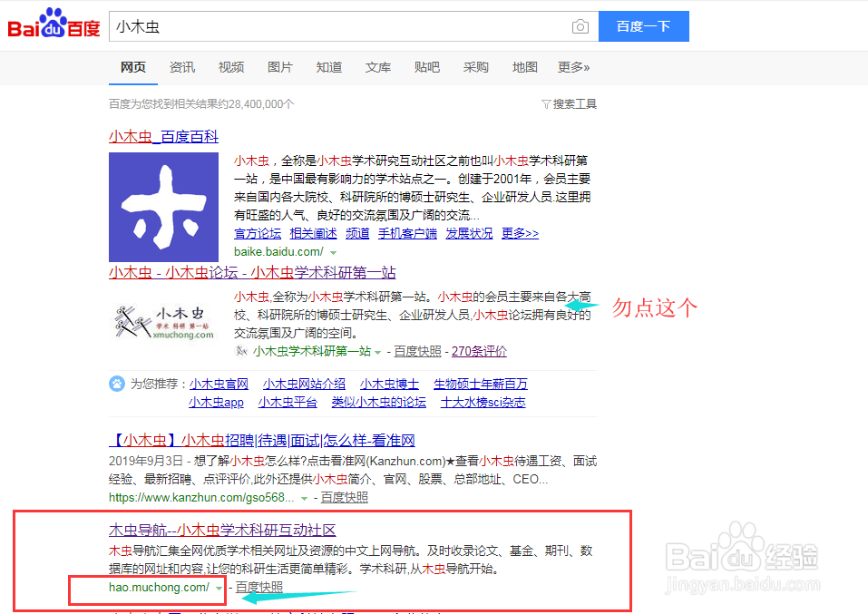The image size is (868, 614).
Task: Open 百度快照 for the kanzhun result
Action: (x=345, y=497)
